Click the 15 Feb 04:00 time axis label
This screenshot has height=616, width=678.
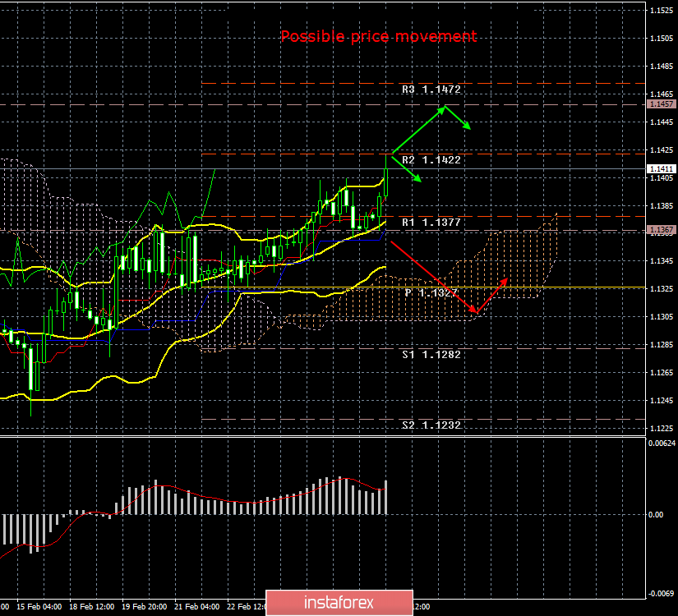click(x=39, y=606)
